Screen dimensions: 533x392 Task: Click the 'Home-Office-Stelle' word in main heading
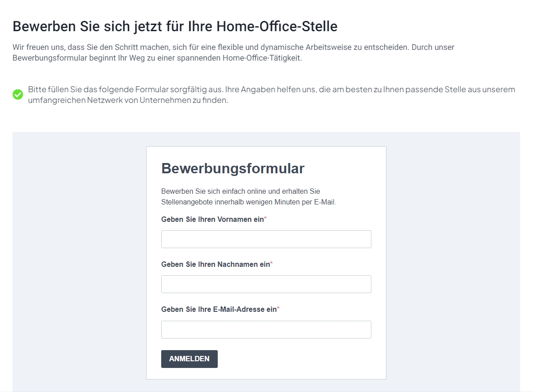(x=277, y=26)
